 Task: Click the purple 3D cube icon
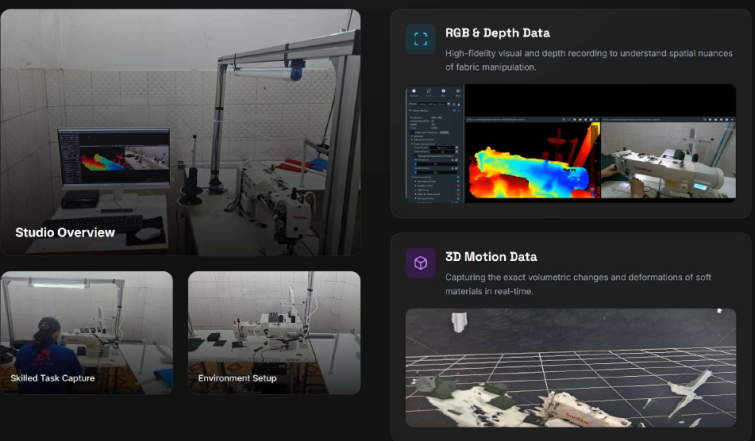420,263
